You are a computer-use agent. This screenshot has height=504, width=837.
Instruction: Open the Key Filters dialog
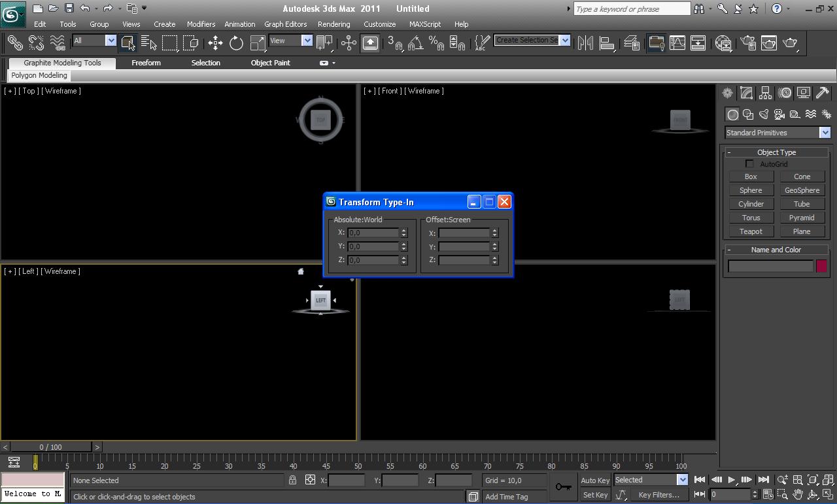(659, 495)
